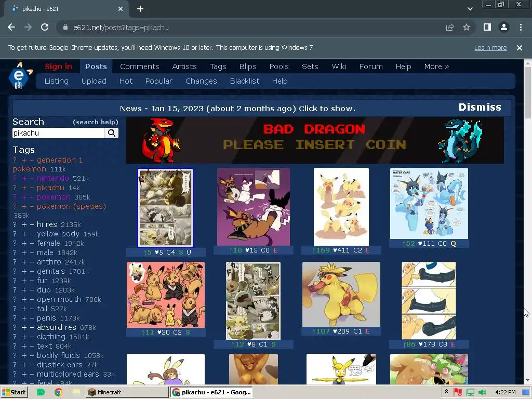
Task: Focus the Chrome address bar URL
Action: pos(121,28)
